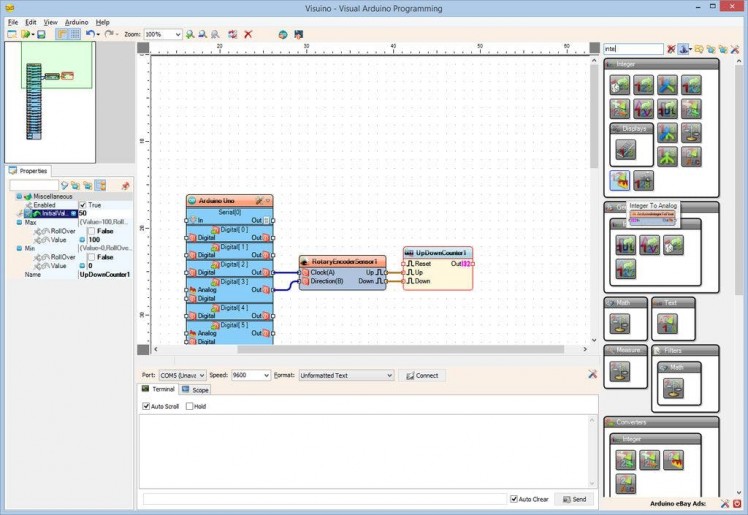Open the Arduino menu

point(76,21)
